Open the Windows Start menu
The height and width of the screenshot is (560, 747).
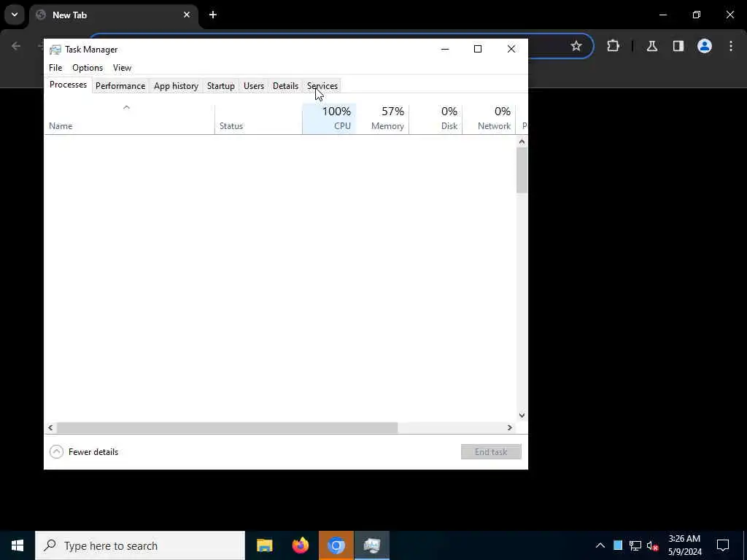coord(18,545)
